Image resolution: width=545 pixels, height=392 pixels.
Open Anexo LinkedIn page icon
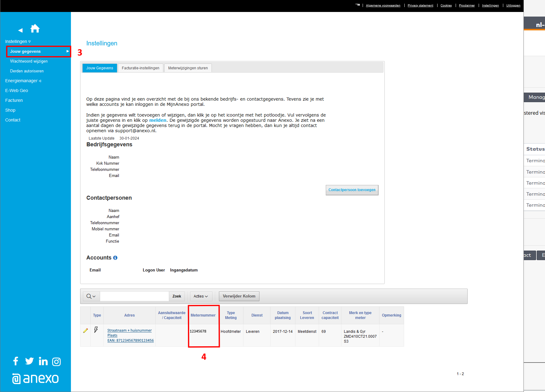point(43,361)
